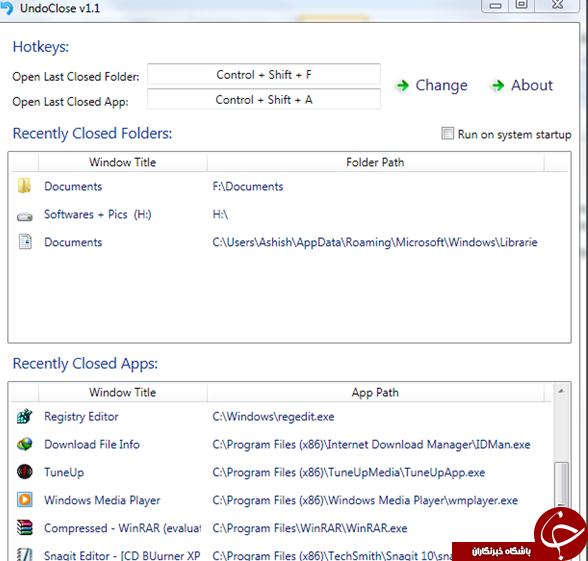This screenshot has width=588, height=561.
Task: Minimize the UndoClose window
Action: (x=496, y=5)
